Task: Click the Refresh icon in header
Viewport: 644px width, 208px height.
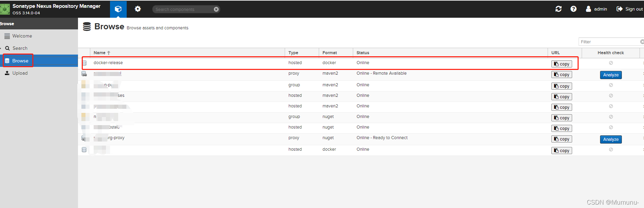Action: click(559, 9)
